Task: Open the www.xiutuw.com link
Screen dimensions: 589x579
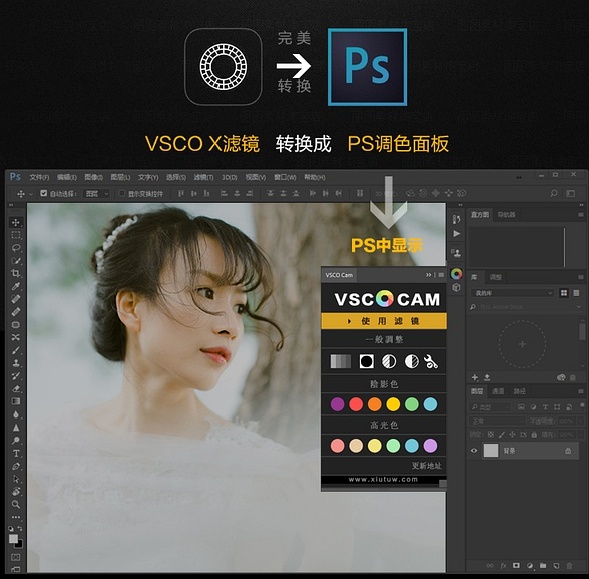Action: point(383,479)
